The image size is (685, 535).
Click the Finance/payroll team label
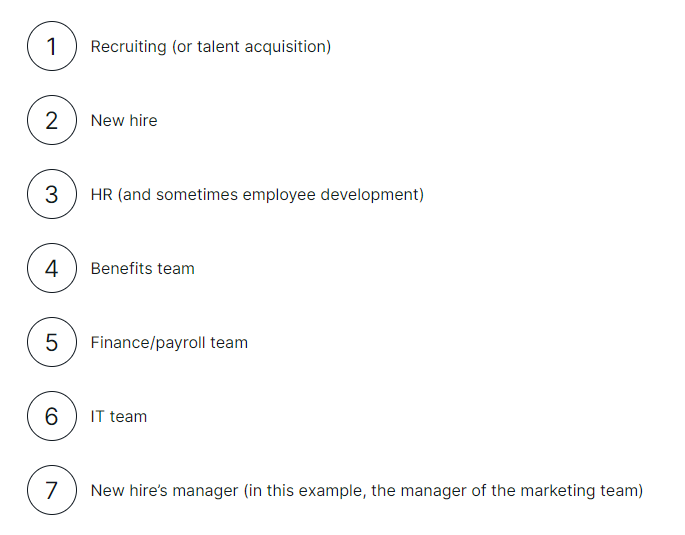pyautogui.click(x=169, y=343)
